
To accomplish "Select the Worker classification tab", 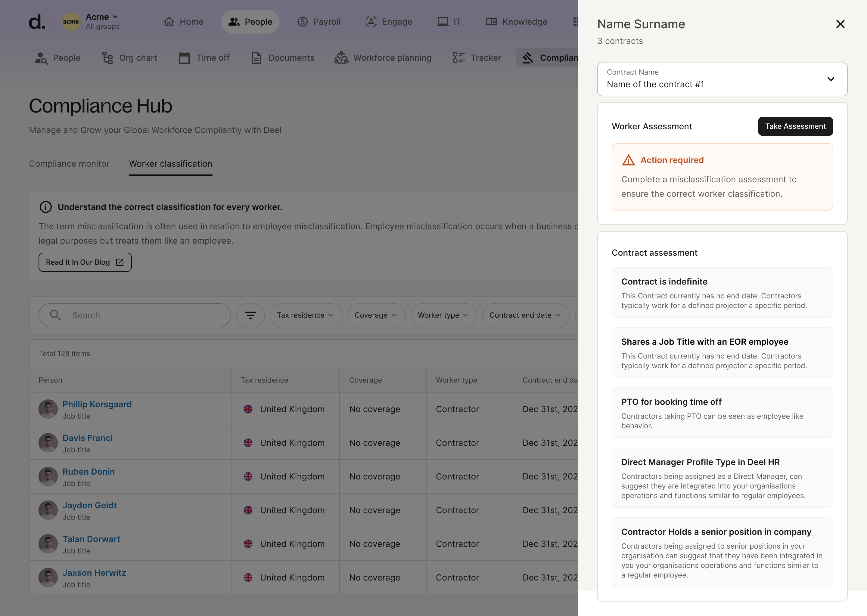I will [170, 164].
